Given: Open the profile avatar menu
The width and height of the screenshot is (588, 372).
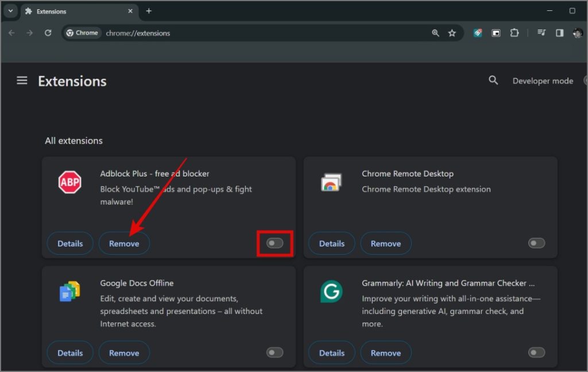Looking at the screenshot, I should [x=578, y=33].
